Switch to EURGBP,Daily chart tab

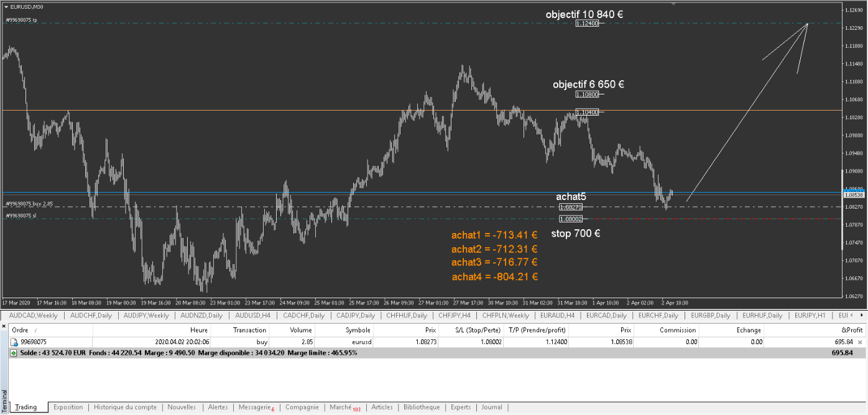click(711, 316)
